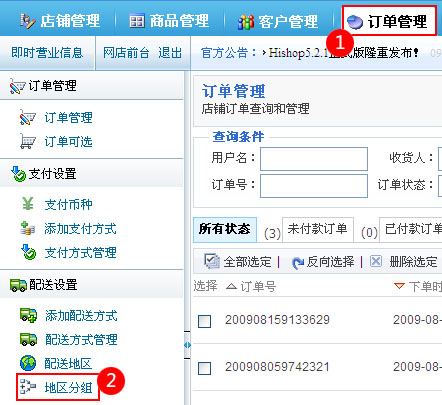Click 反向选择 to invert selection

click(330, 261)
